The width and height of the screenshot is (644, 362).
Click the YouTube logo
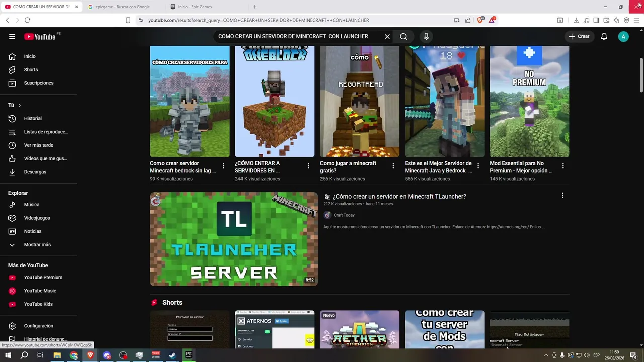(40, 36)
